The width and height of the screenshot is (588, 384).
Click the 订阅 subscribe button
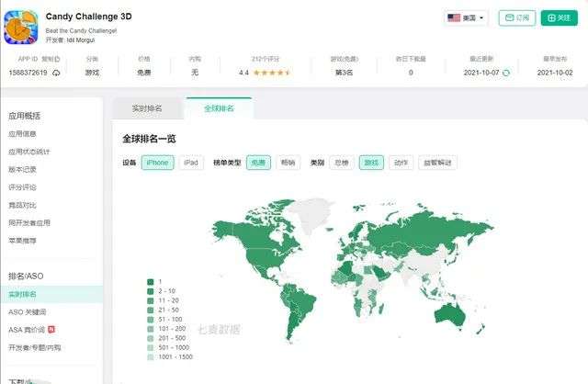point(517,17)
